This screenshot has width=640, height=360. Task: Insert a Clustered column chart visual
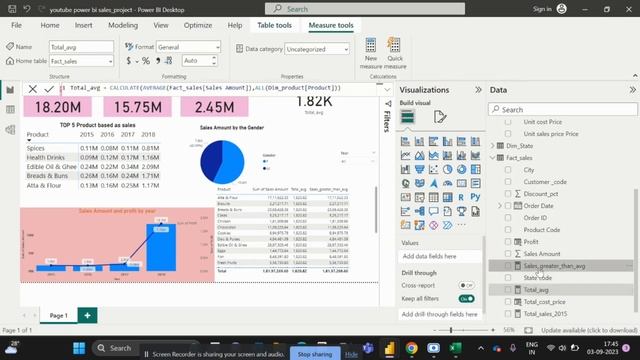[447, 142]
